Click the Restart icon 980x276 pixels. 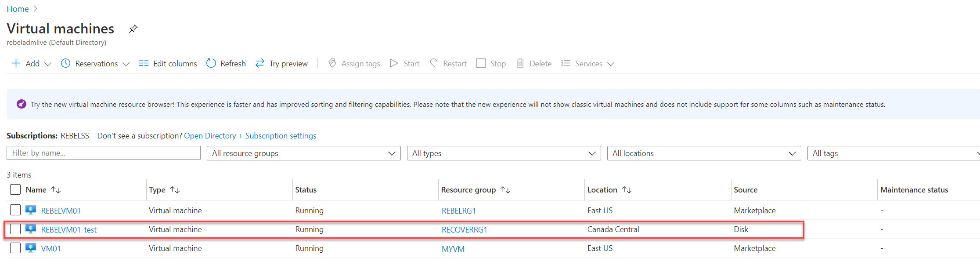(x=434, y=63)
